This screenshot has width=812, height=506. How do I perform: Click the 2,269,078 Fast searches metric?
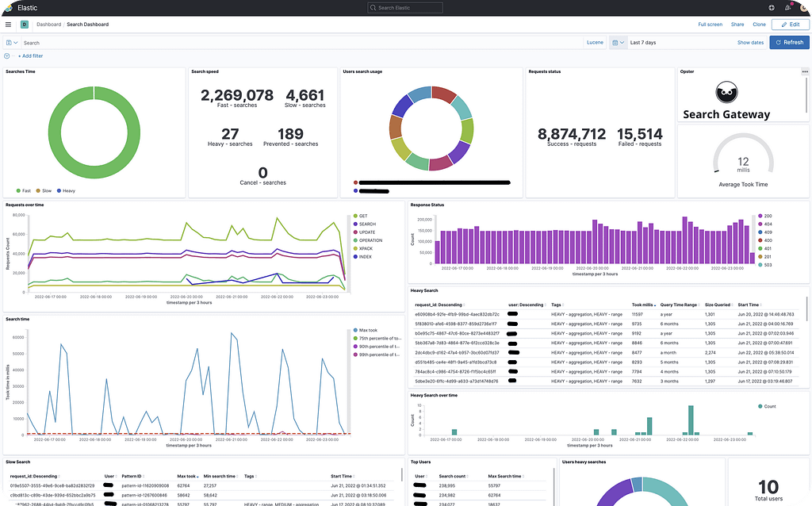coord(236,97)
